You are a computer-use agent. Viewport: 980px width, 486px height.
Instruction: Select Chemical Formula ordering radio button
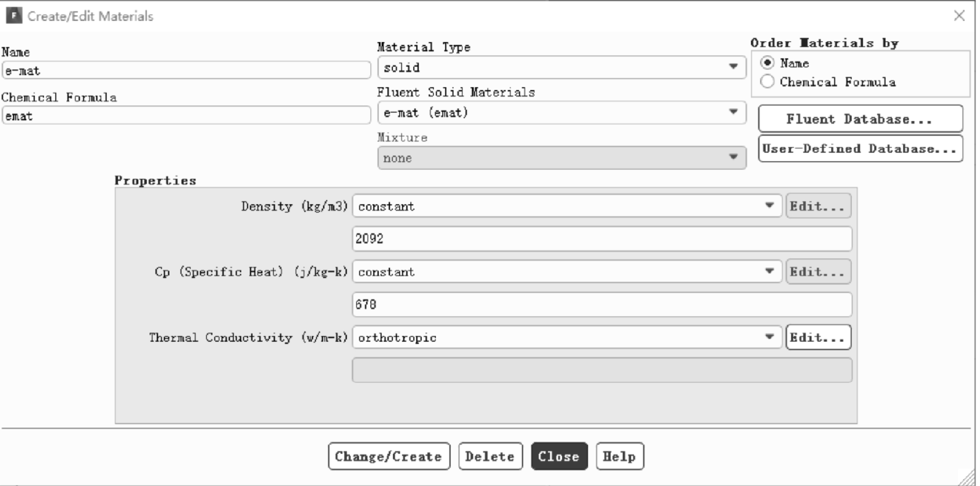tap(767, 81)
